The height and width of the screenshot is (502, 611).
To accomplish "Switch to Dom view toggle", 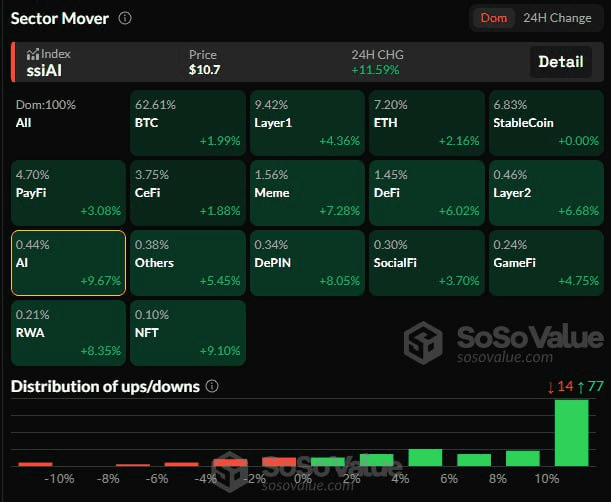I will 494,18.
